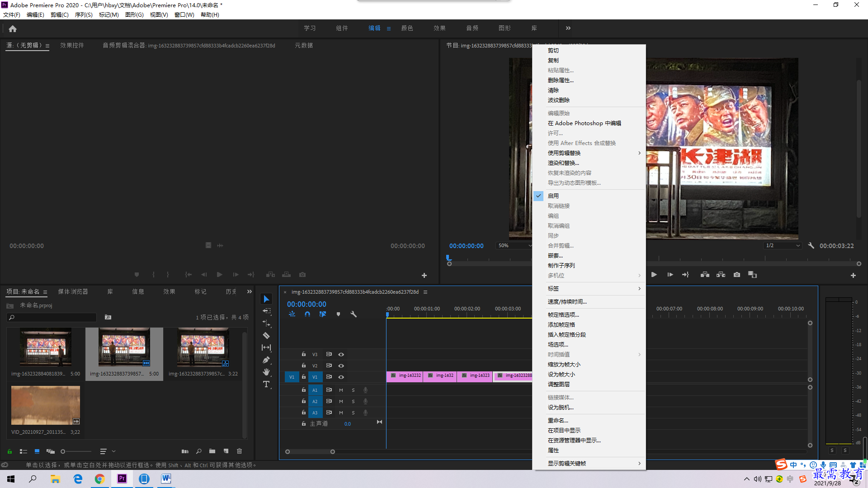Select the Type tool
The width and height of the screenshot is (868, 488).
click(x=266, y=385)
